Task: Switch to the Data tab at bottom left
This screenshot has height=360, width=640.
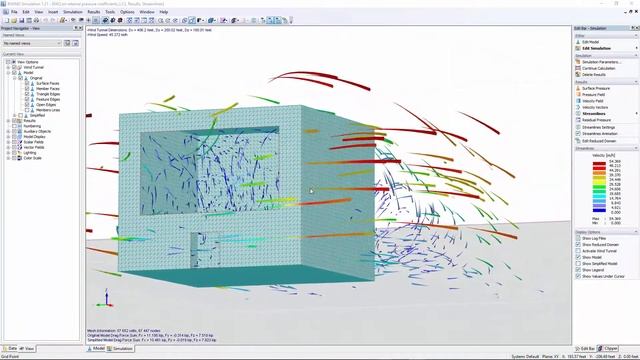Action: [10, 349]
